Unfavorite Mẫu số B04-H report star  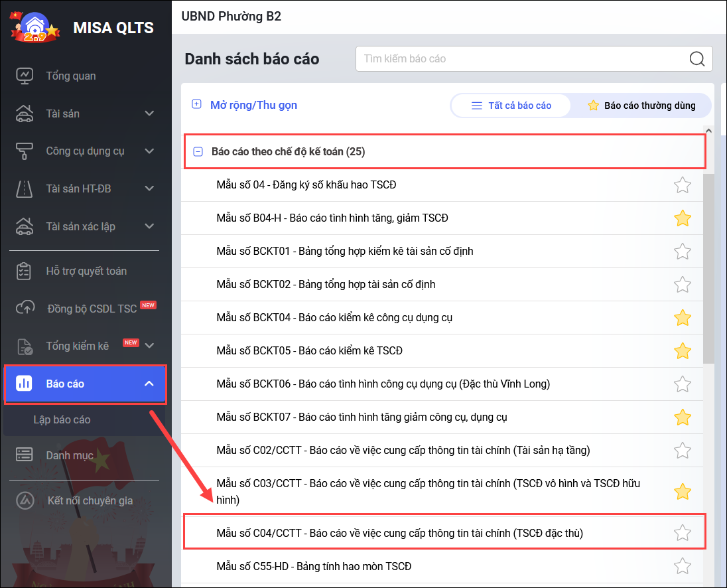[x=683, y=218]
